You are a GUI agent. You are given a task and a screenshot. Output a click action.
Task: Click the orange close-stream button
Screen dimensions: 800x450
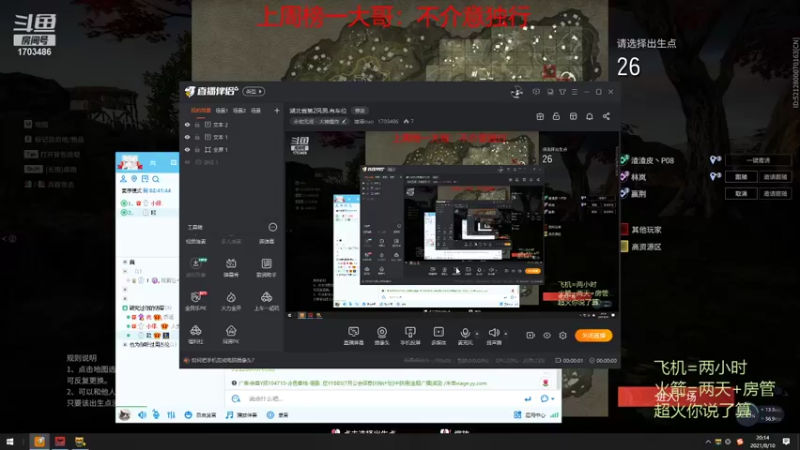coord(593,335)
